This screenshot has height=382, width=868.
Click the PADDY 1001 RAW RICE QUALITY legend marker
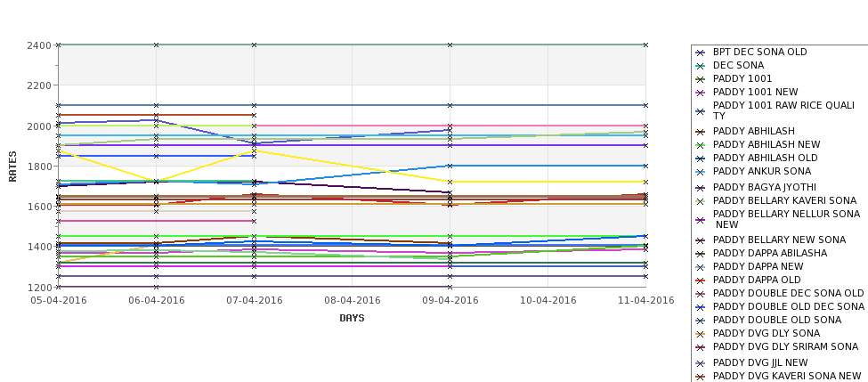(701, 111)
